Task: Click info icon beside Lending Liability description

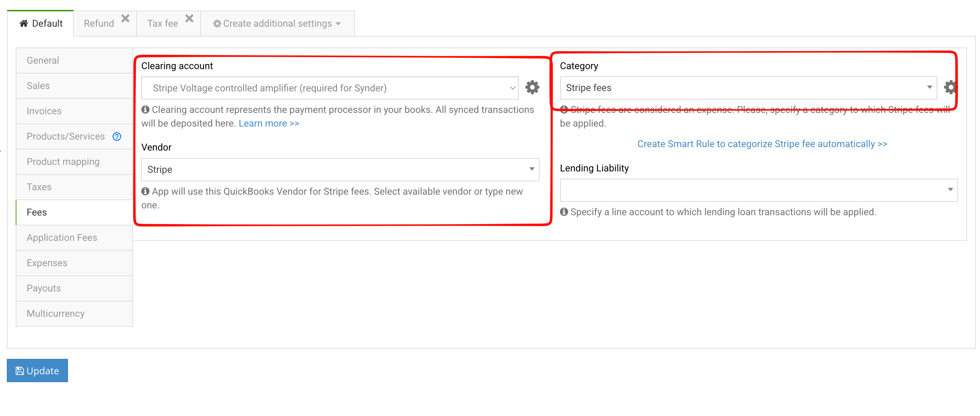Action: pos(564,212)
